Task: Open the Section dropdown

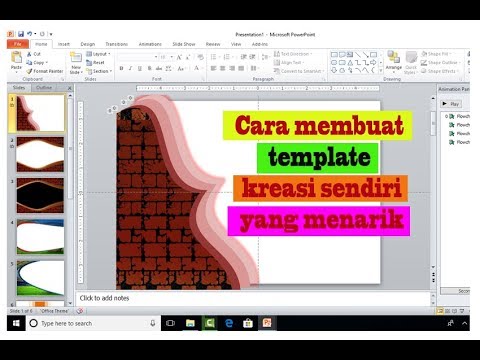Action: click(99, 71)
